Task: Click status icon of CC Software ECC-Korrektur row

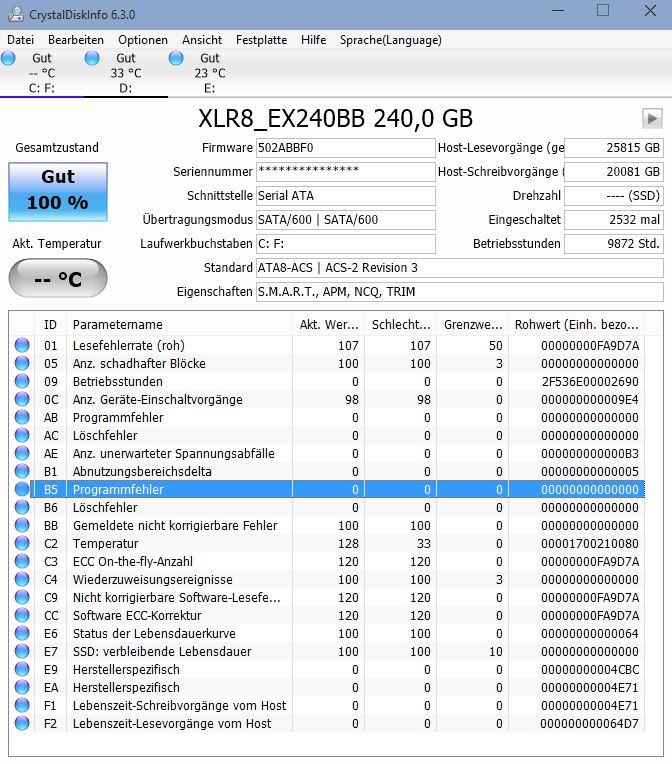Action: coord(22,615)
